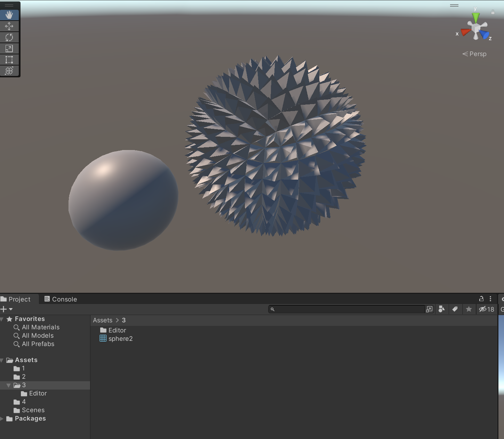Toggle visibility of 18 hidden packages
Image resolution: width=504 pixels, height=439 pixels.
486,309
